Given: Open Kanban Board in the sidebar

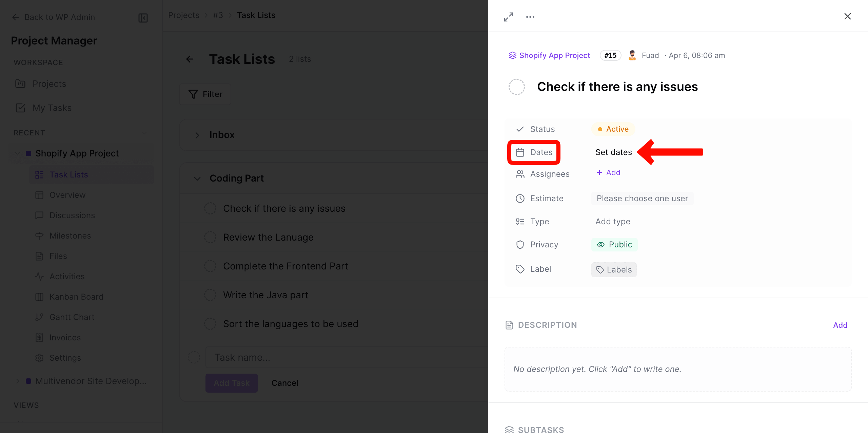Looking at the screenshot, I should click(x=76, y=297).
